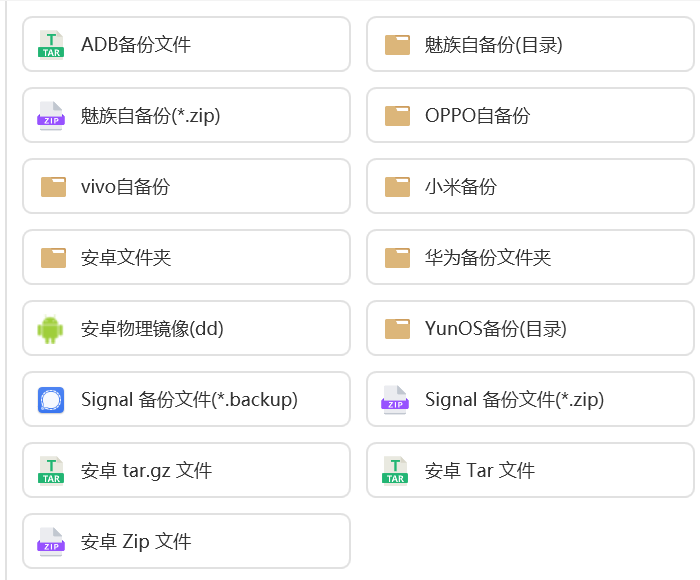
Task: Click the TAR icon beside 安卓 Tar 文件
Action: click(x=395, y=471)
